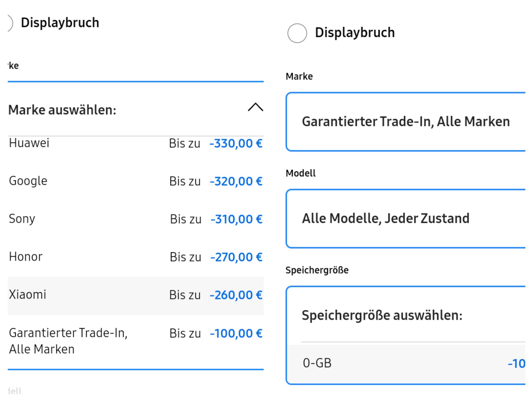Click the -320,00 € price value
Image resolution: width=532 pixels, height=400 pixels.
(236, 181)
